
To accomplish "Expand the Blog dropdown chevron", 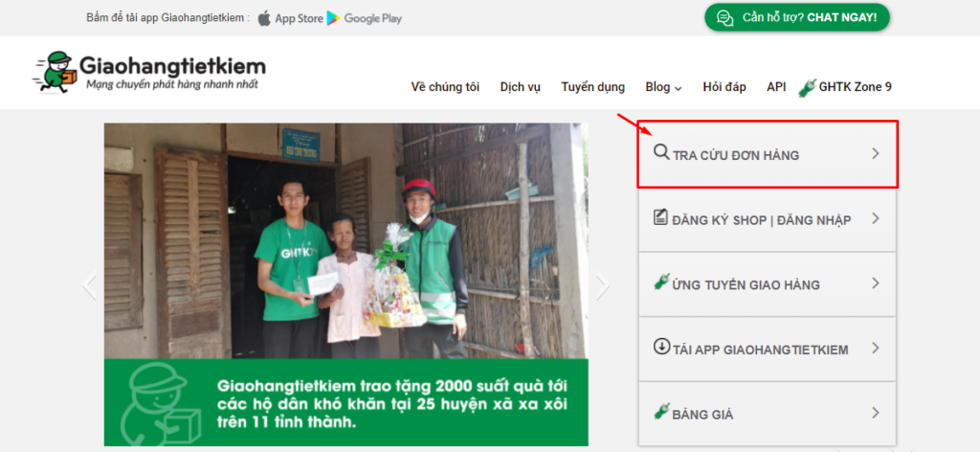I will coord(679,89).
